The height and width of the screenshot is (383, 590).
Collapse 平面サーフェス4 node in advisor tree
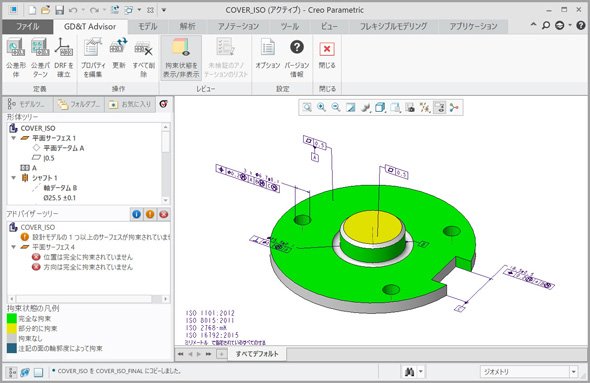[x=14, y=247]
